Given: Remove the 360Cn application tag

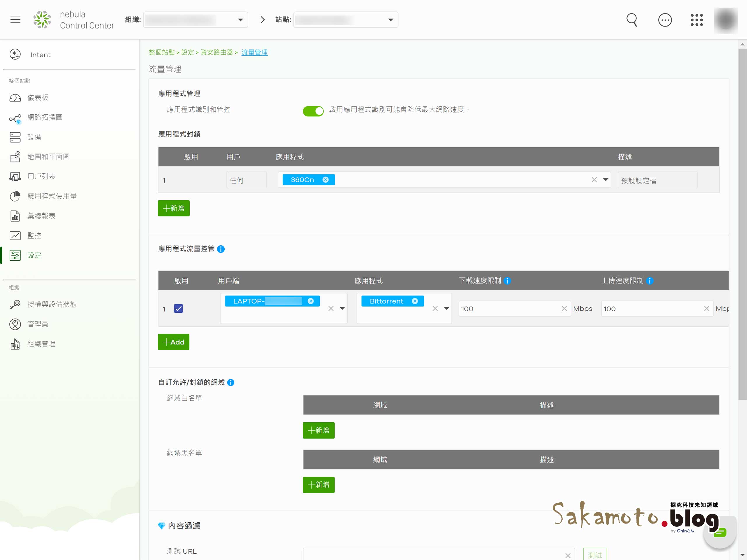Looking at the screenshot, I should coord(325,180).
